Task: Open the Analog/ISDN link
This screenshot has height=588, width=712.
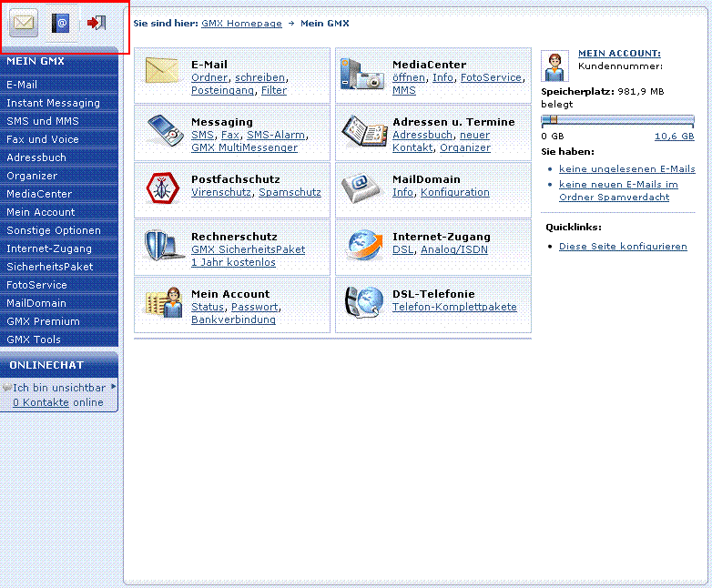Action: click(454, 249)
